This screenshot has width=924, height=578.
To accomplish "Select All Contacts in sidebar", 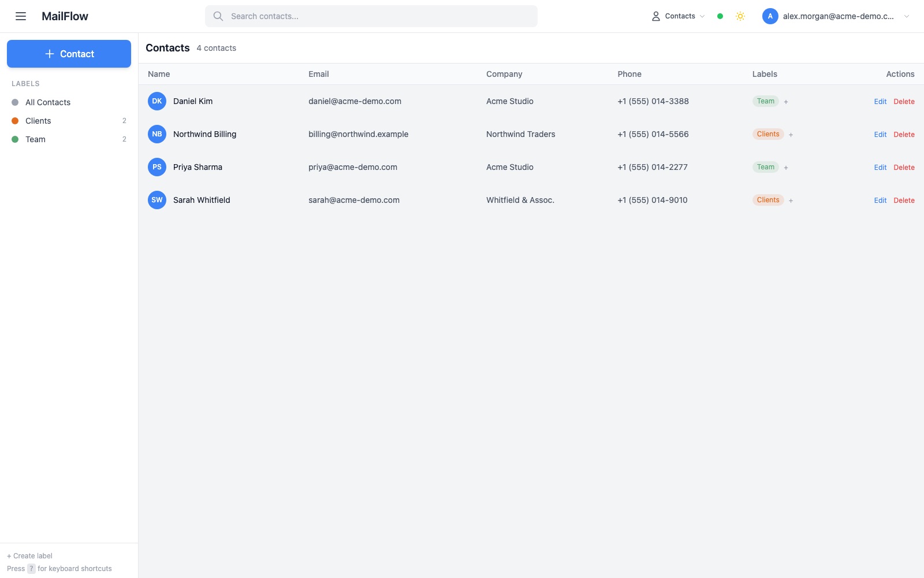I will click(69, 102).
